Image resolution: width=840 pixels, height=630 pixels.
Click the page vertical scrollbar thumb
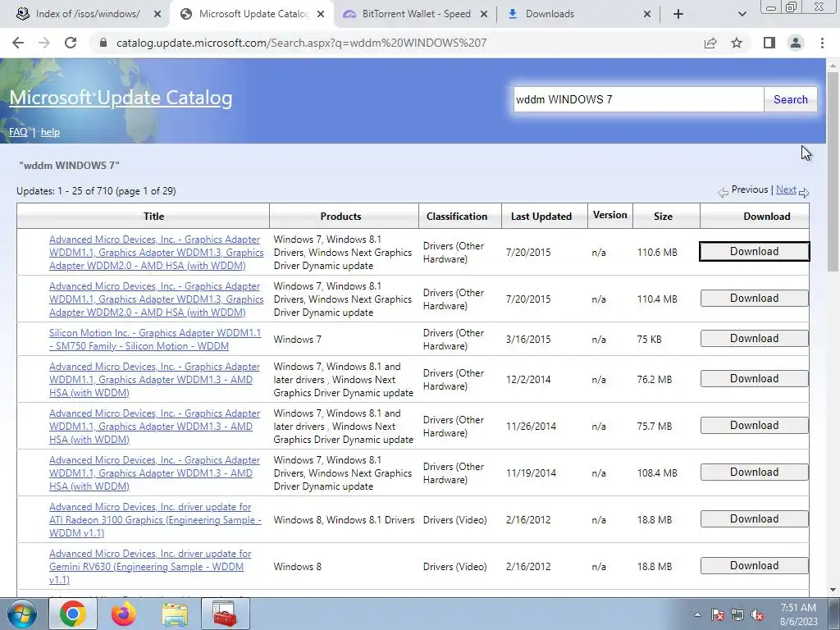[833, 171]
